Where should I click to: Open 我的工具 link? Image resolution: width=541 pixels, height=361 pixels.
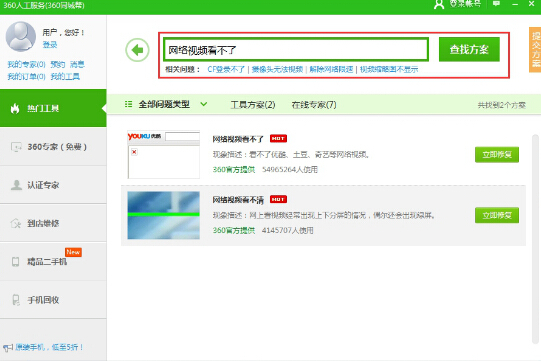pos(65,76)
